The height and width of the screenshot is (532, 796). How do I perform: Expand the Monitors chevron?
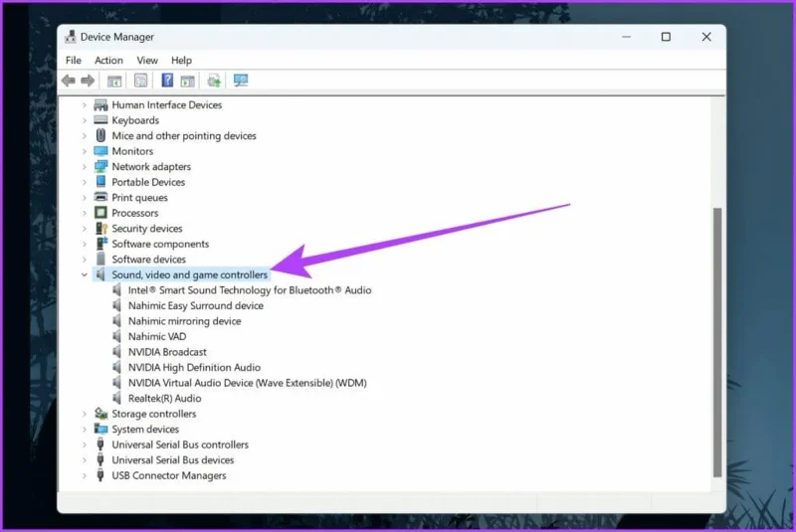pyautogui.click(x=85, y=151)
